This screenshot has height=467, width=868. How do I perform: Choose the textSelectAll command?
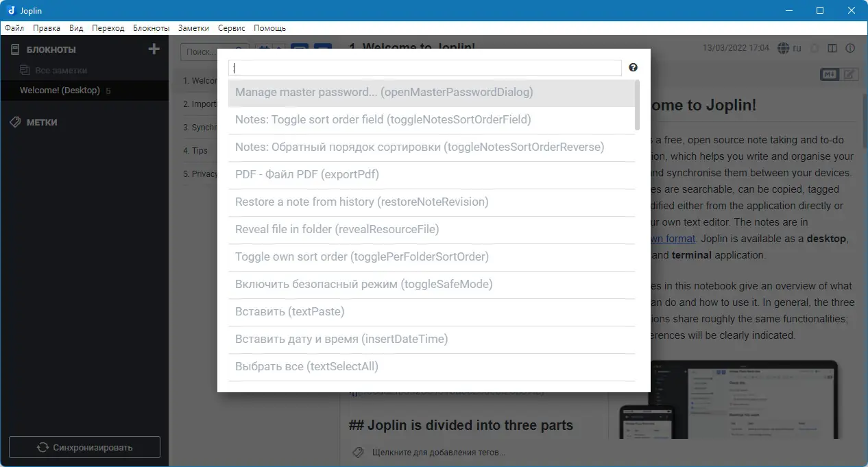[431, 367]
